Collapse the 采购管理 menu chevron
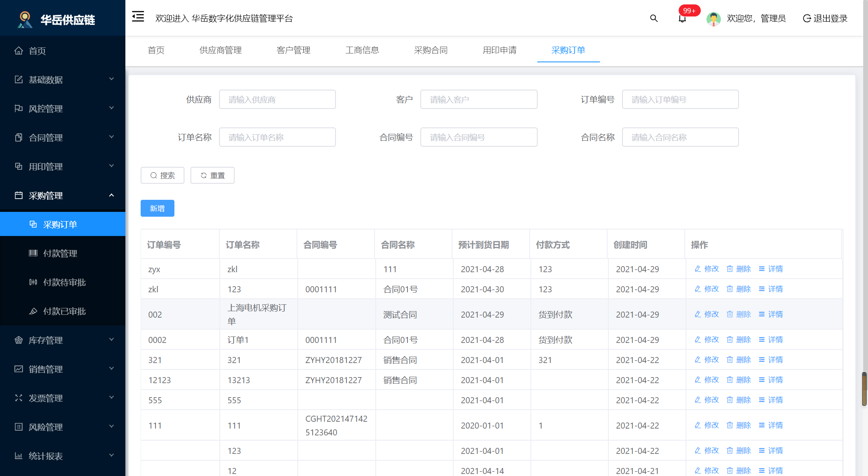 point(112,195)
